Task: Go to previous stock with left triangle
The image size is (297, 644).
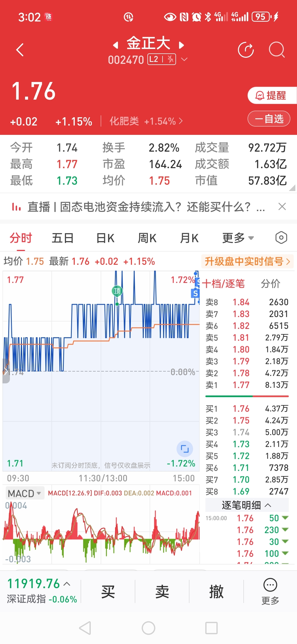Action: point(116,45)
